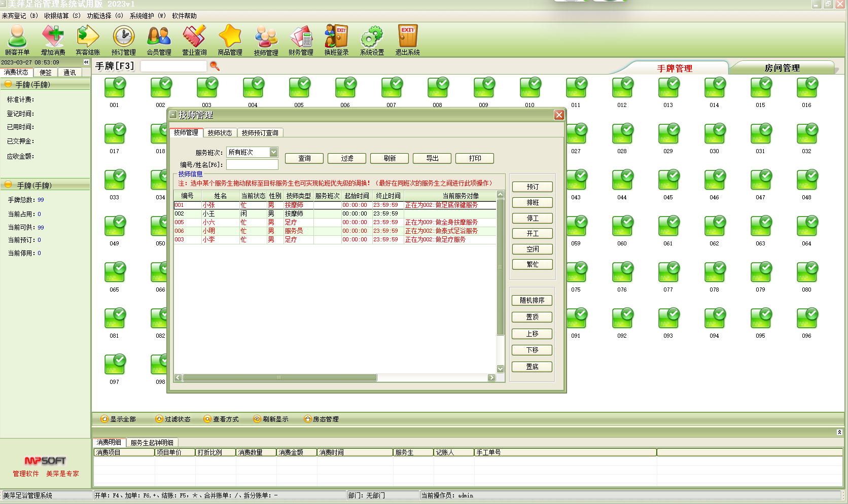Click the 随机排序 button
The width and height of the screenshot is (848, 504).
click(x=532, y=300)
